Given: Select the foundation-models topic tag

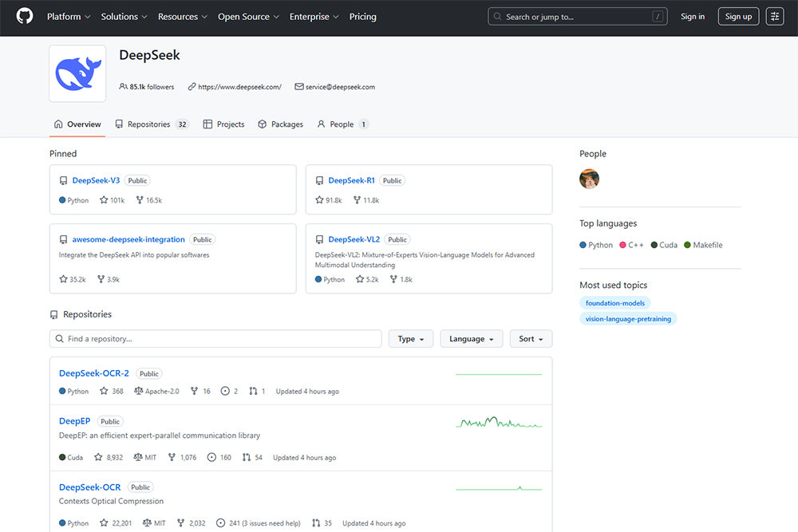Looking at the screenshot, I should point(615,303).
